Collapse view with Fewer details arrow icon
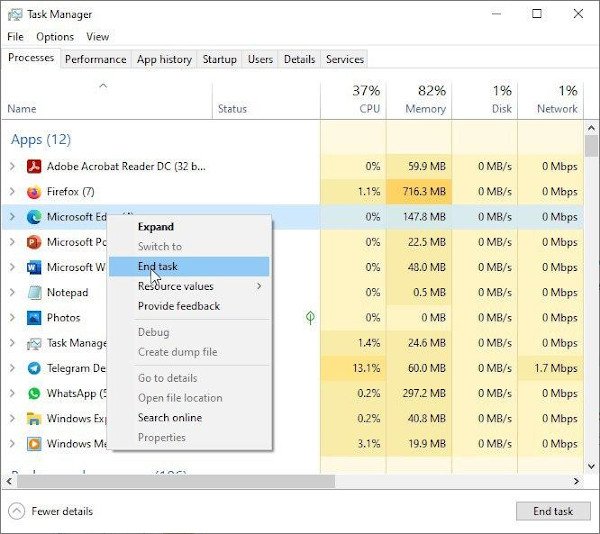The width and height of the screenshot is (600, 534). [x=16, y=511]
